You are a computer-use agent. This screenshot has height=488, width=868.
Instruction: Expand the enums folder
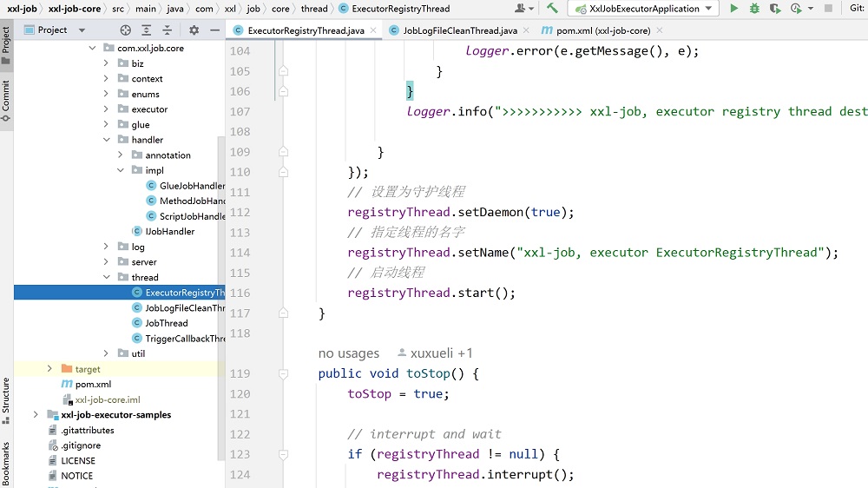point(106,94)
